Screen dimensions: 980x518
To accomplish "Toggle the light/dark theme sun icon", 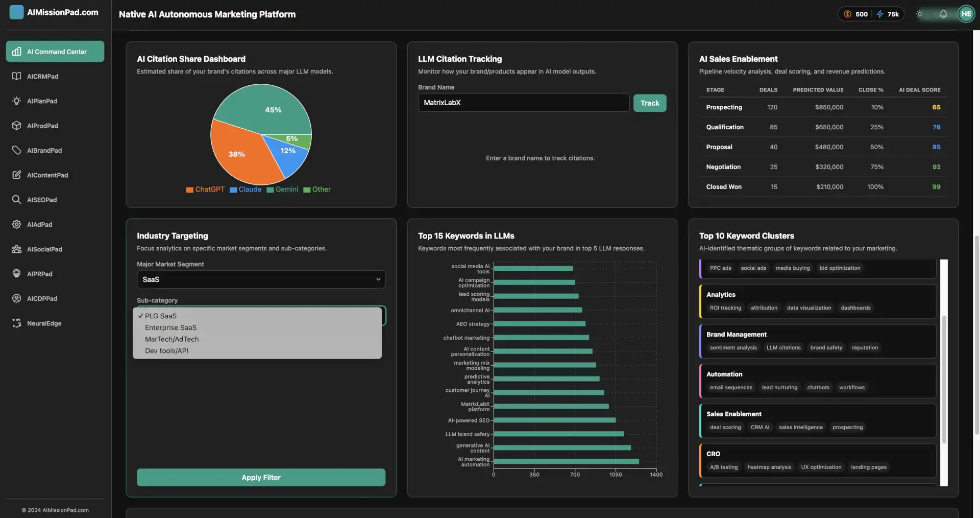I will click(919, 14).
